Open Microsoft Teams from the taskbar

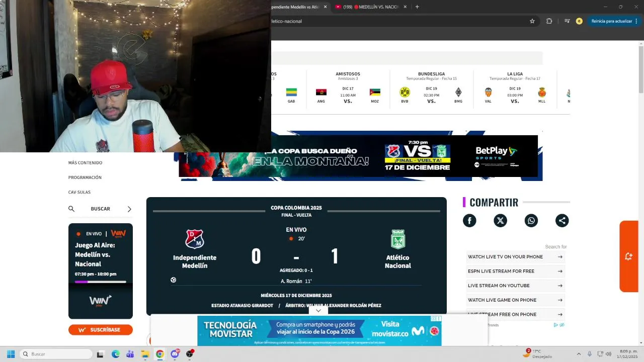[130, 354]
